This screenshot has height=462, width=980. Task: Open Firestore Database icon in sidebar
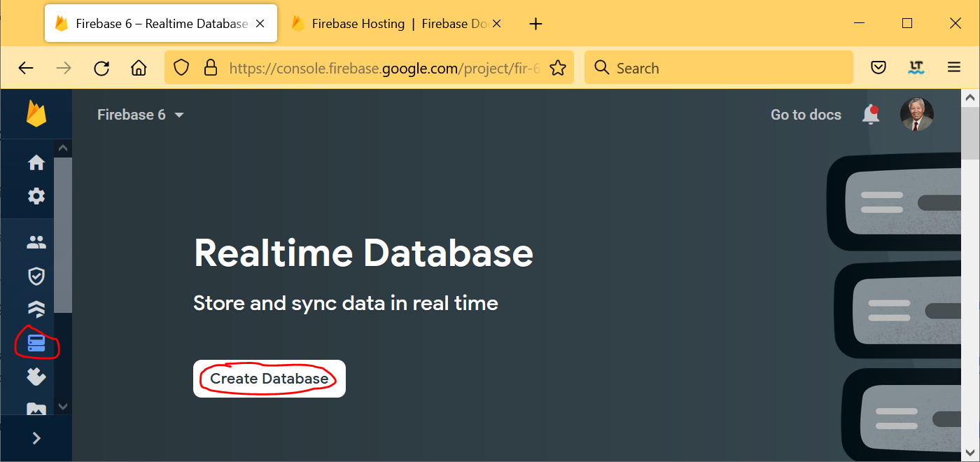(36, 309)
